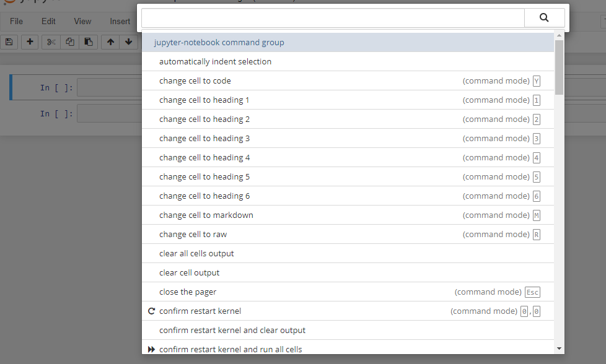
Task: Choose 'change cell to heading 3' command
Action: click(348, 138)
